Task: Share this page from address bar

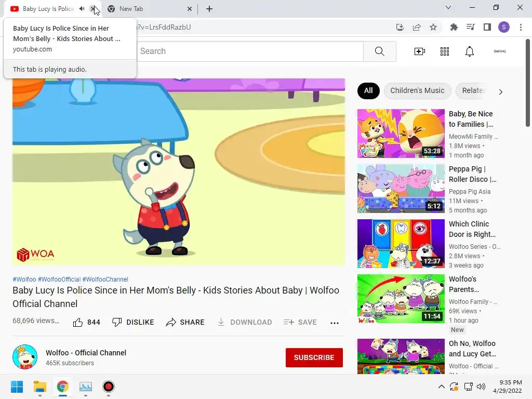Action: (x=417, y=27)
